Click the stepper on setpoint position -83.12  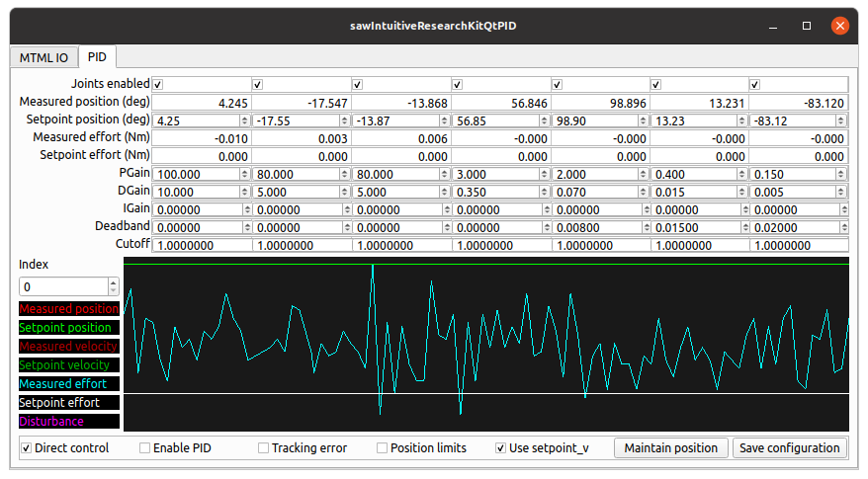click(x=841, y=120)
